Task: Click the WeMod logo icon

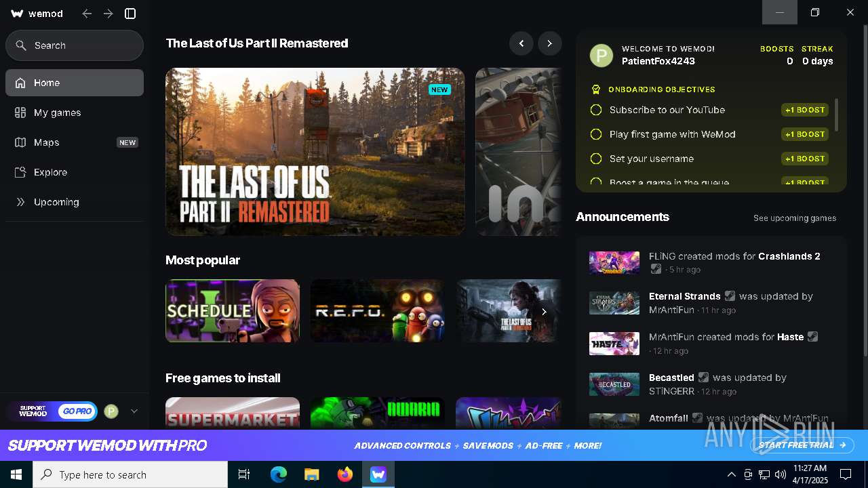Action: (x=18, y=14)
